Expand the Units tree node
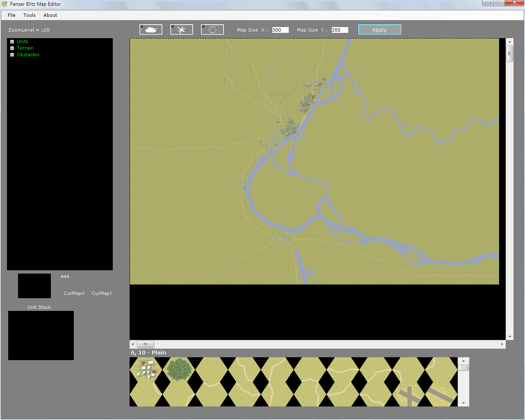This screenshot has height=420, width=525. coord(12,41)
